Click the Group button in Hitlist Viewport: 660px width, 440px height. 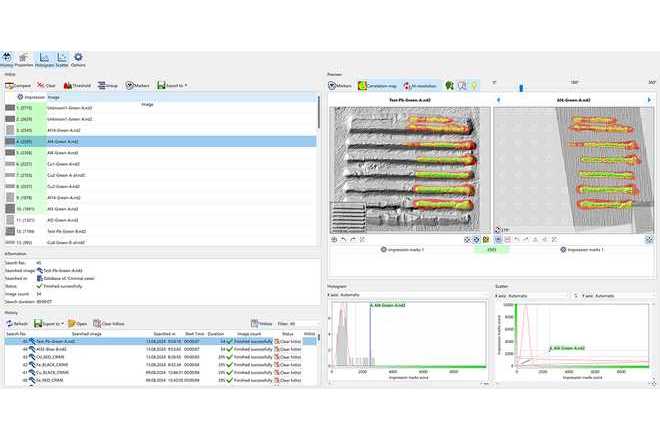pyautogui.click(x=108, y=85)
